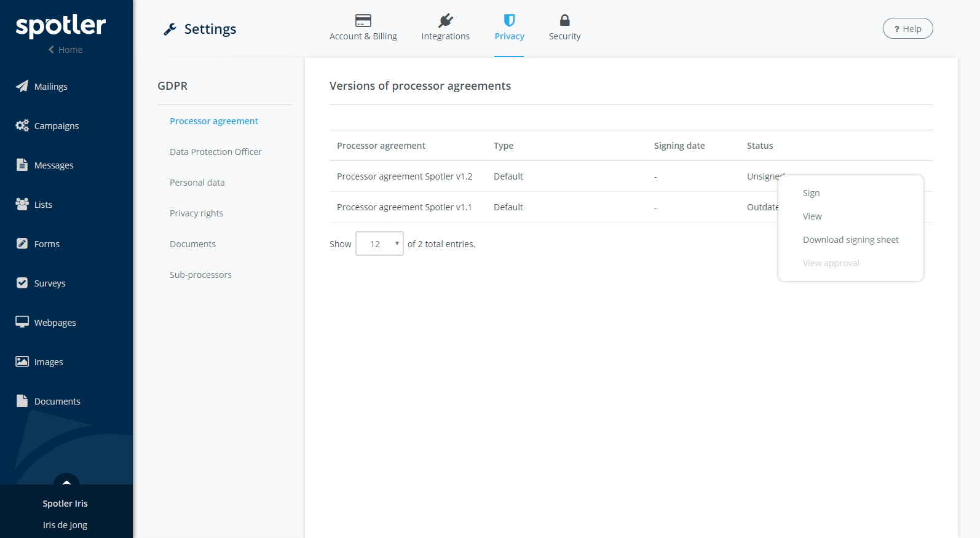980x538 pixels.
Task: Switch to the Privacy tab
Action: [509, 28]
